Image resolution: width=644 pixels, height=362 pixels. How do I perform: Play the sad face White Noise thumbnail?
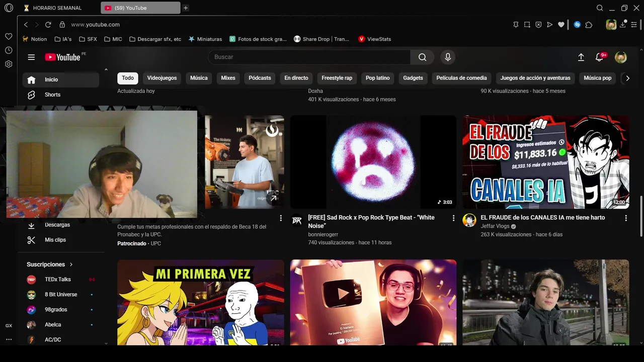(373, 162)
